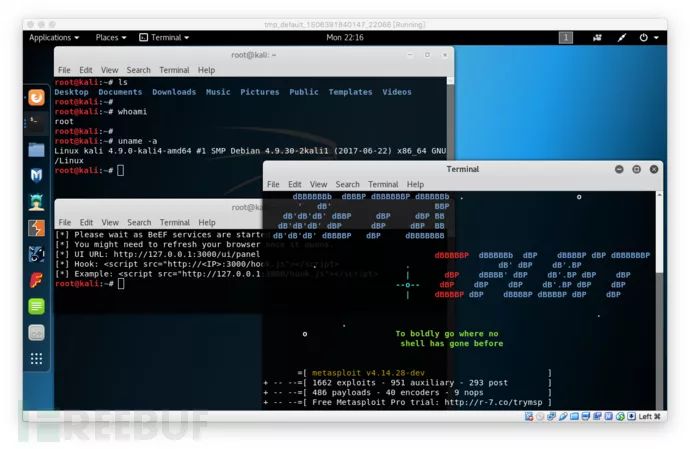This screenshot has height=449, width=690.
Task: Click the http://r-7.co/trymsp link text
Action: tap(493, 402)
